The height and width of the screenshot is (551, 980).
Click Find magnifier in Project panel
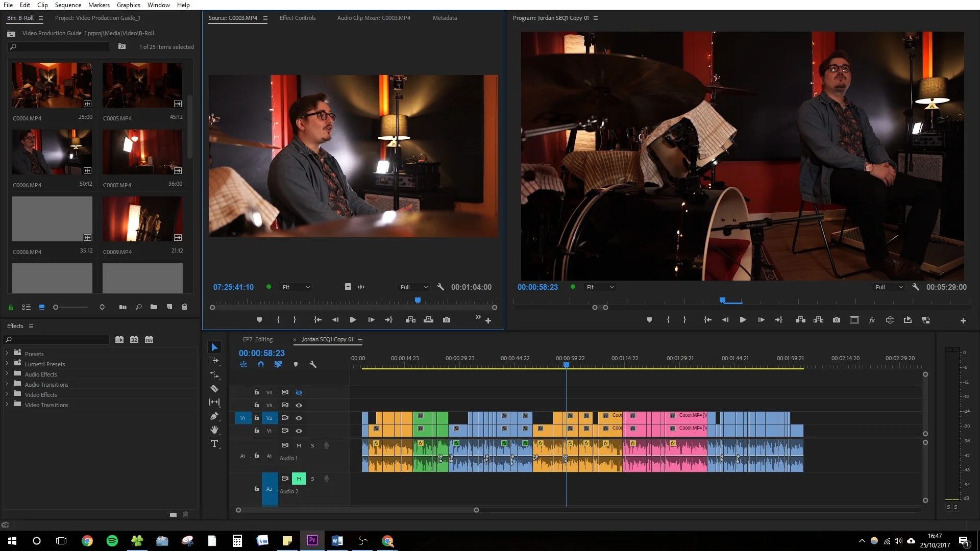coord(138,307)
